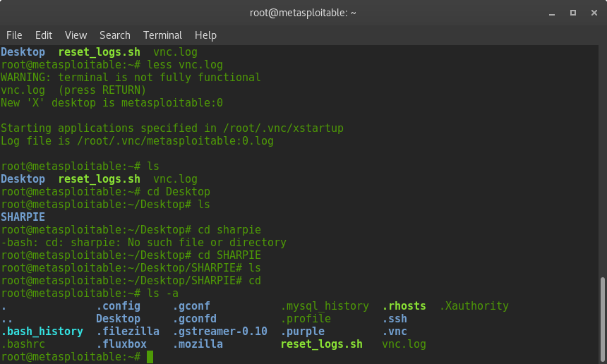Viewport: 607px width, 364px height.
Task: Open the Help menu
Action: (x=205, y=35)
